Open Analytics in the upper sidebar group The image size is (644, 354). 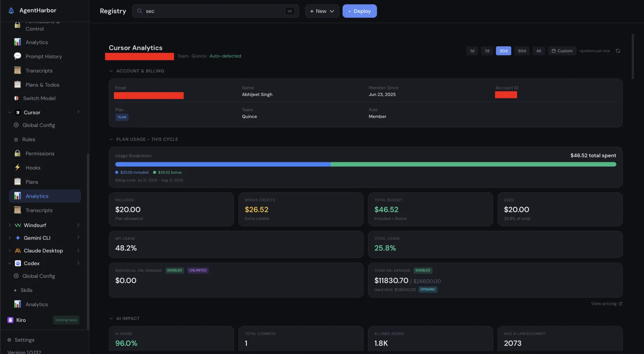tap(37, 42)
